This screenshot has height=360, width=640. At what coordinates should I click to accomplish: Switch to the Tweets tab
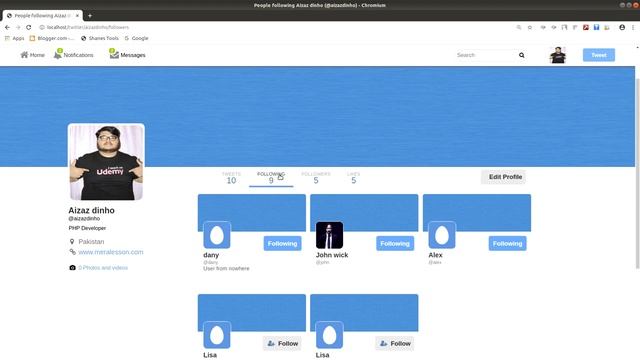click(231, 178)
